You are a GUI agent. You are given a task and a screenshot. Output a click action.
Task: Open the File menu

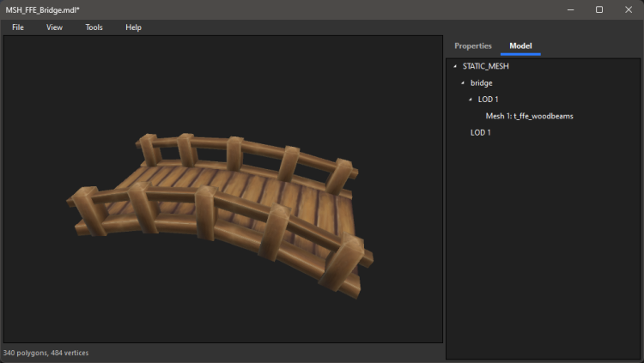point(18,27)
